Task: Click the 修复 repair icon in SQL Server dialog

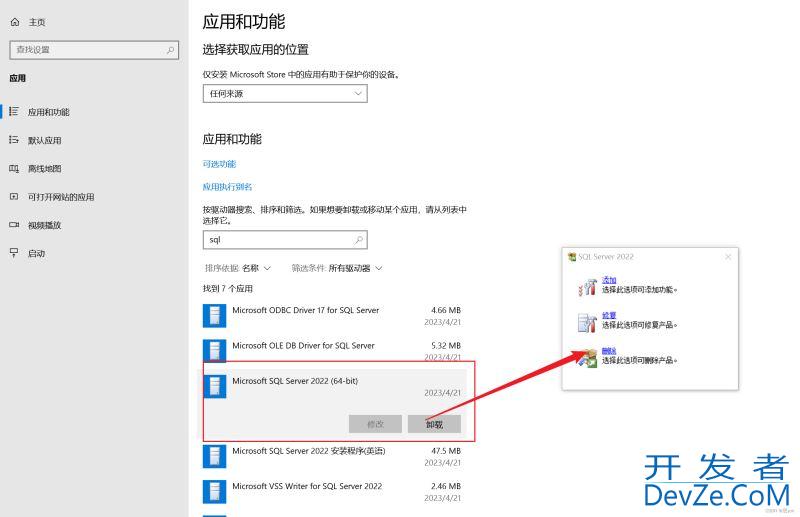Action: pos(587,323)
